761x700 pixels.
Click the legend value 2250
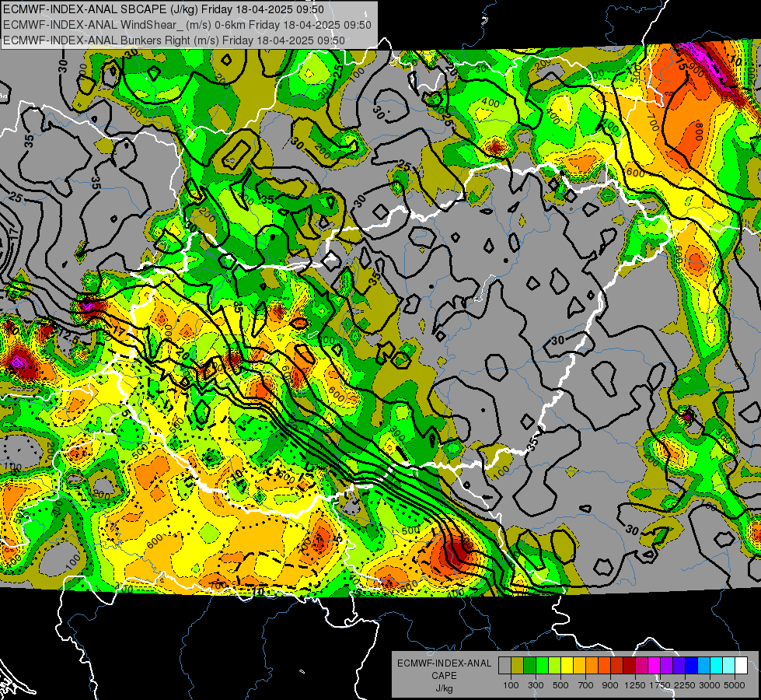[685, 685]
